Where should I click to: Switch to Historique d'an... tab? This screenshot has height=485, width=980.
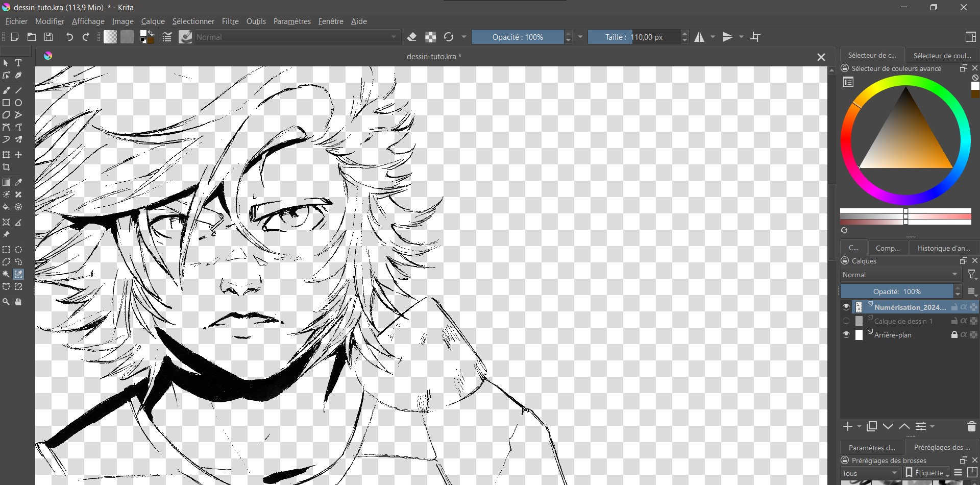click(943, 248)
